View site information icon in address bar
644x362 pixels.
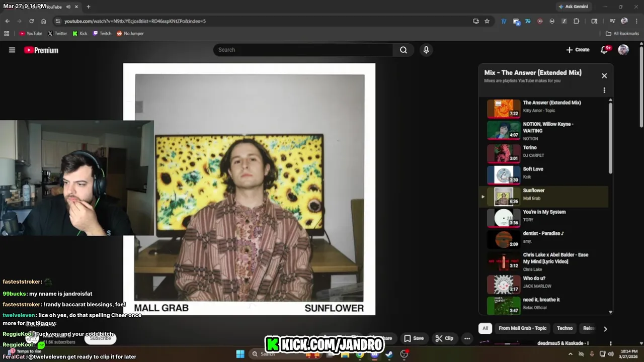[x=58, y=21]
